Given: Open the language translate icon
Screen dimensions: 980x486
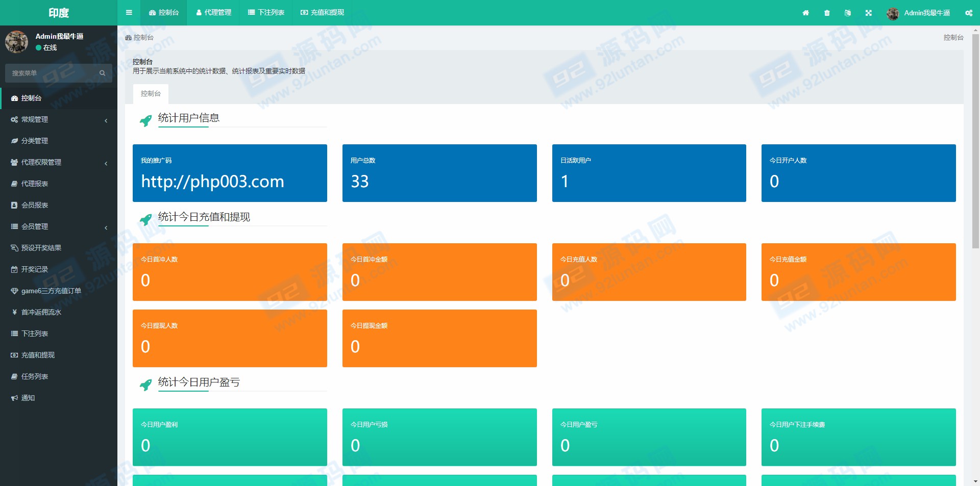Looking at the screenshot, I should pos(848,13).
